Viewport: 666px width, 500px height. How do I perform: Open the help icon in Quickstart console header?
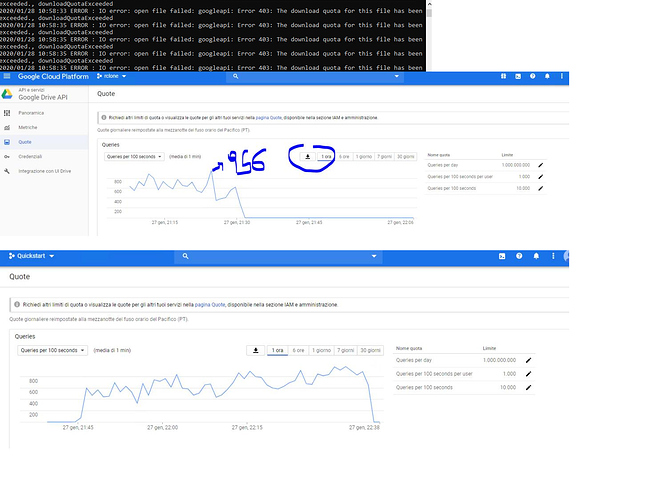[519, 256]
